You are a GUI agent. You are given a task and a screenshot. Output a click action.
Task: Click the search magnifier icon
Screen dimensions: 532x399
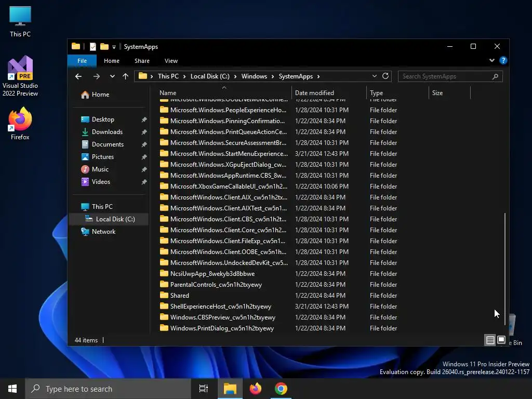point(495,76)
